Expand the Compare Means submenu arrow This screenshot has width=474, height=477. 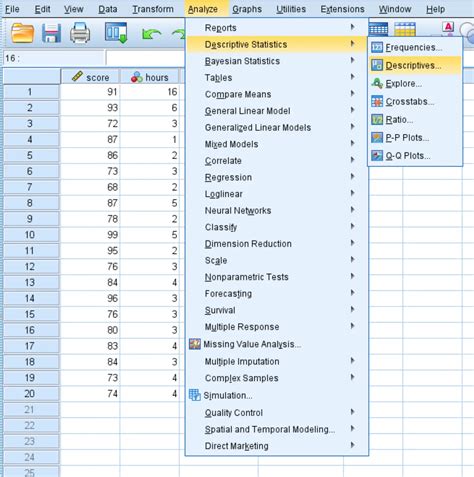point(352,94)
